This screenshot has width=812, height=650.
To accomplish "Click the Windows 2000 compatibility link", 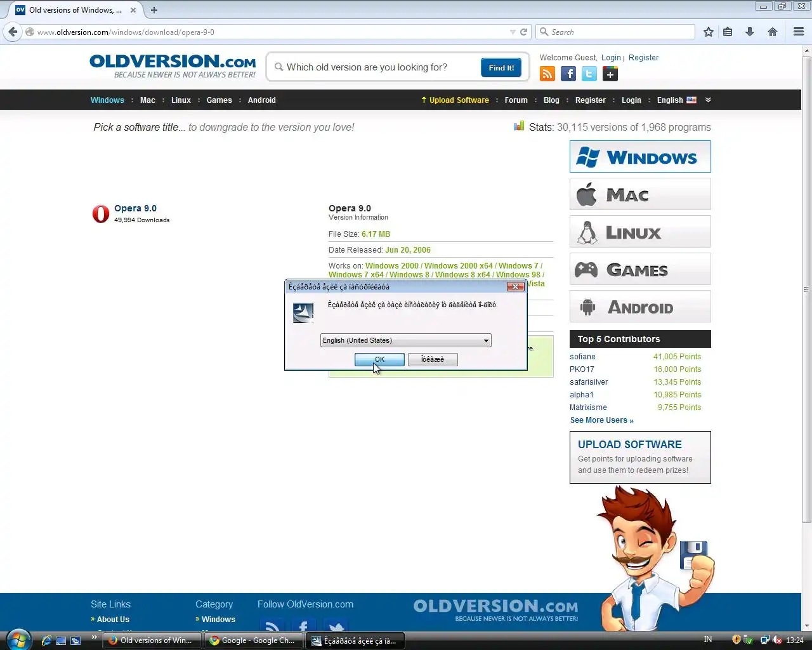I will click(x=392, y=266).
